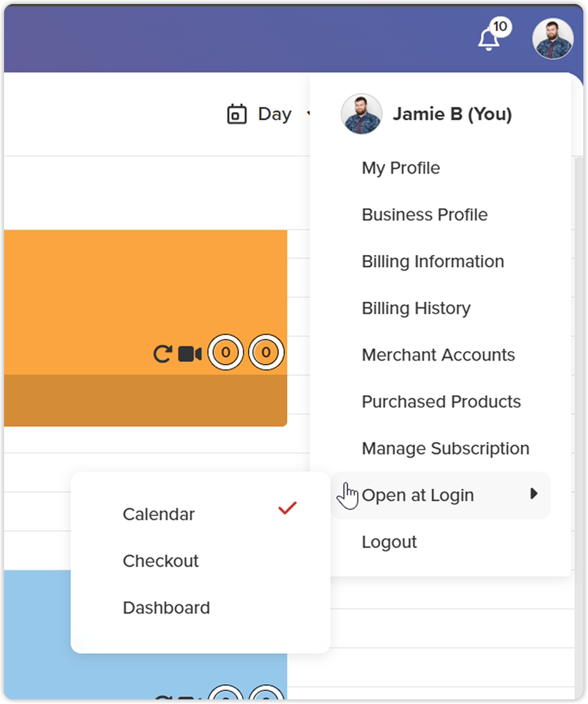Open Manage Subscription

coord(445,448)
